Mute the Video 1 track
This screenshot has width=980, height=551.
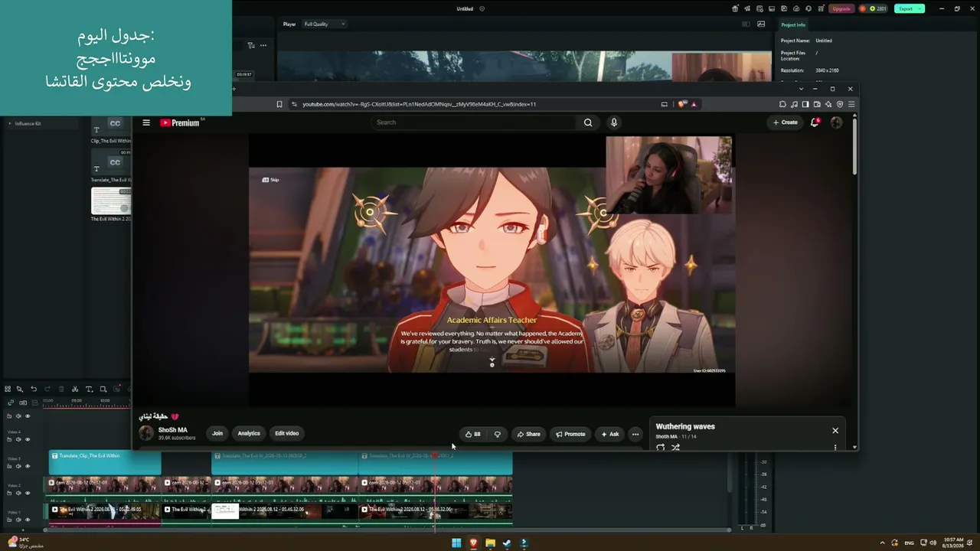(18, 520)
